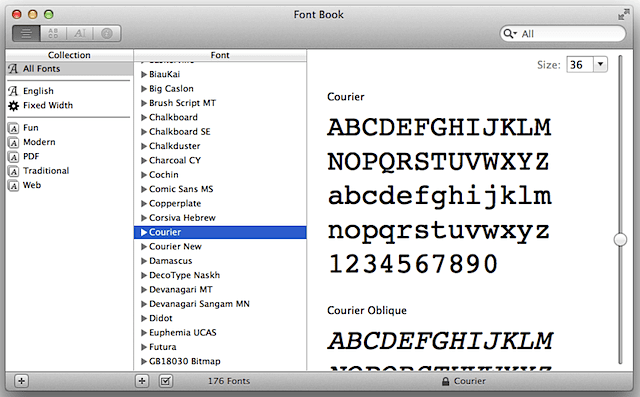Click the lock icon beside Courier
This screenshot has height=397, width=640.
[445, 381]
